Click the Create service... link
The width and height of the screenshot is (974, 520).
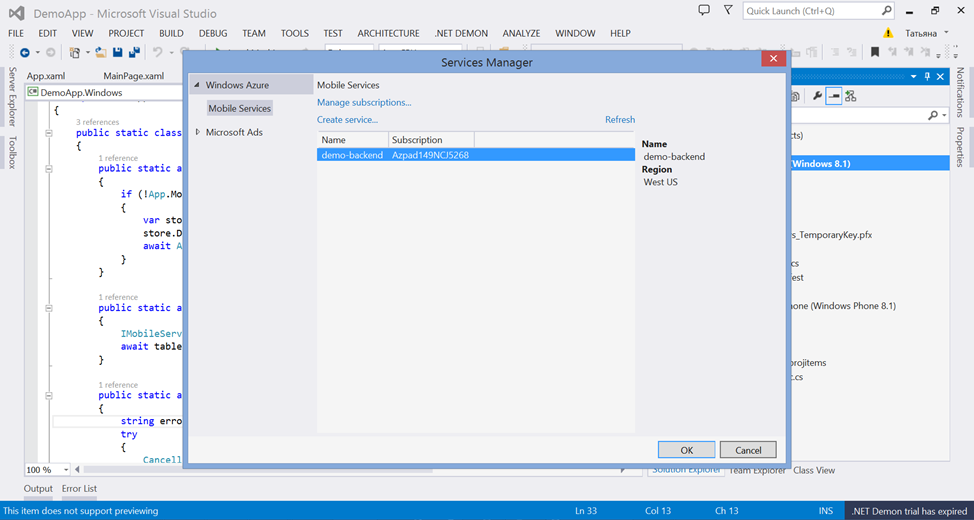pyautogui.click(x=347, y=120)
